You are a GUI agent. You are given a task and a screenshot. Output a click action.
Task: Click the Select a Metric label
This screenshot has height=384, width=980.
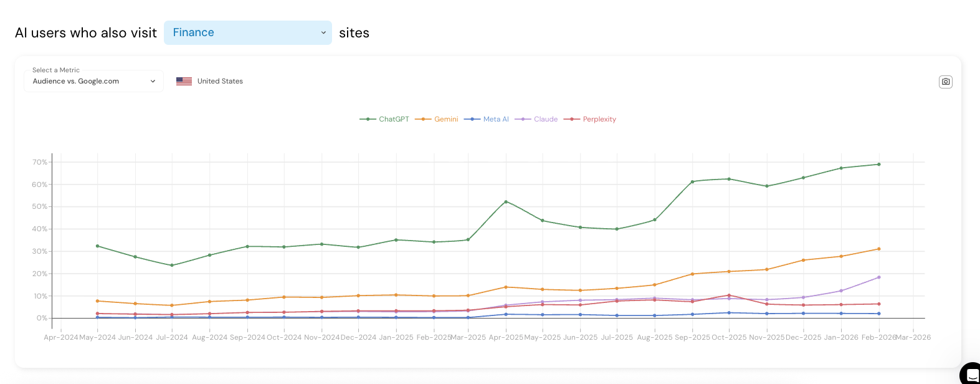pos(56,70)
